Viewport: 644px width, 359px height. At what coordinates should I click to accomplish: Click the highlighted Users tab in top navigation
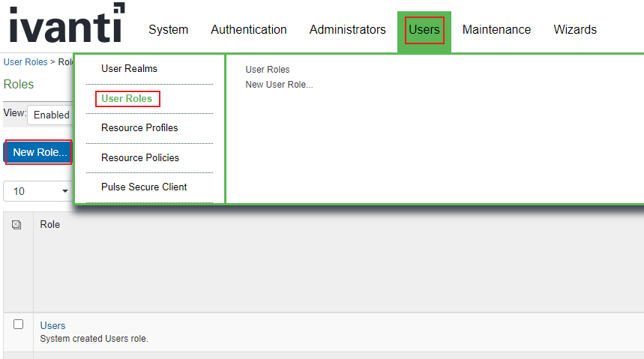pos(424,30)
